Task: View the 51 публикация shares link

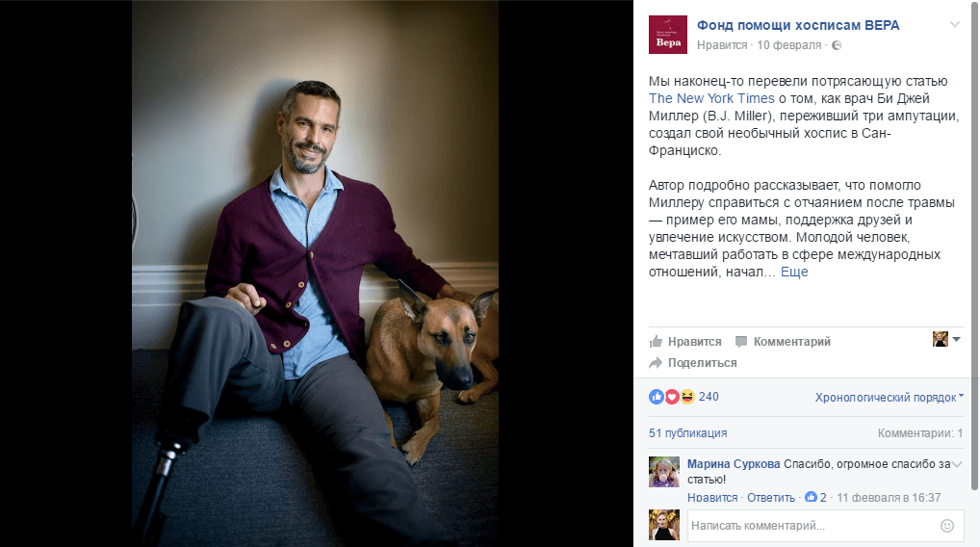Action: point(687,433)
